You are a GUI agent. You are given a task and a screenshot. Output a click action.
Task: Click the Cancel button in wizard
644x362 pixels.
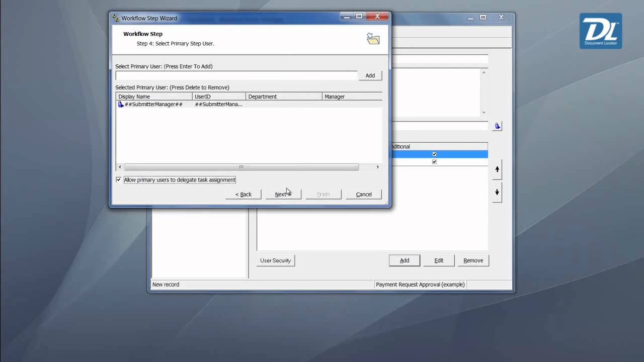pos(364,194)
